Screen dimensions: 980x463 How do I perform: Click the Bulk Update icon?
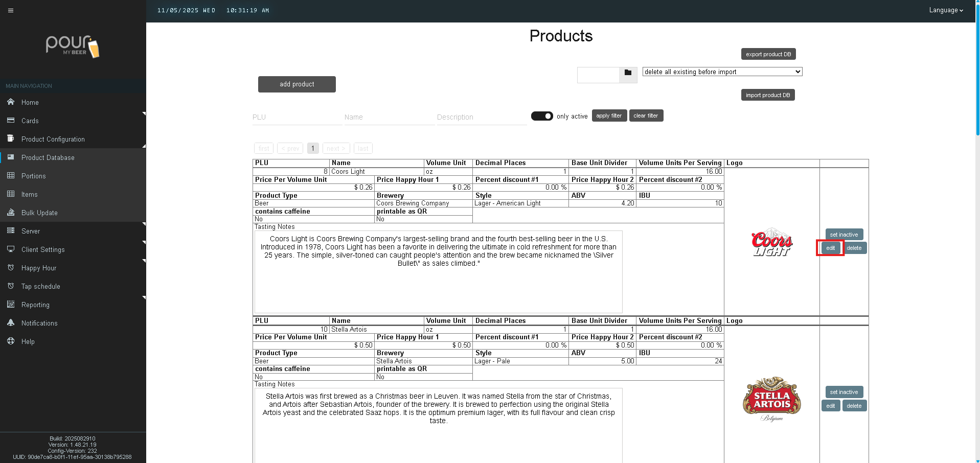click(11, 213)
